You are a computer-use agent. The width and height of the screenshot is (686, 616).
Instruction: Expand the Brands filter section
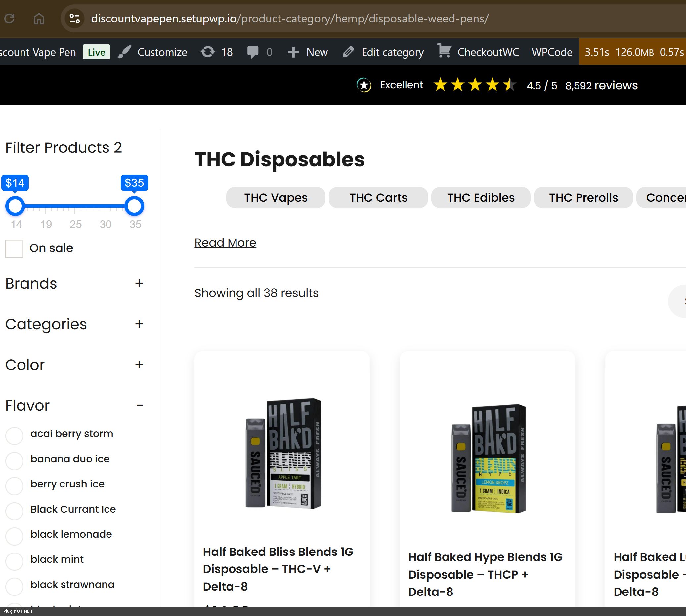tap(139, 283)
